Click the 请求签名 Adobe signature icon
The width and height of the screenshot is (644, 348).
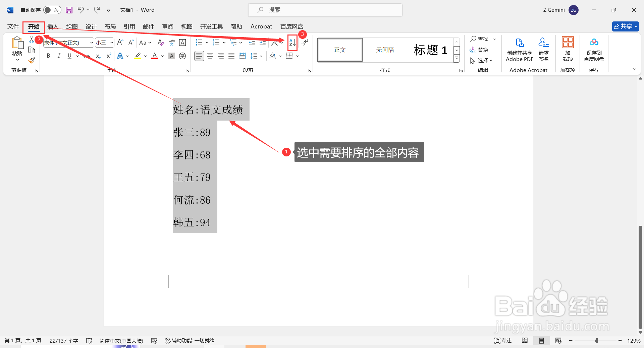point(543,49)
